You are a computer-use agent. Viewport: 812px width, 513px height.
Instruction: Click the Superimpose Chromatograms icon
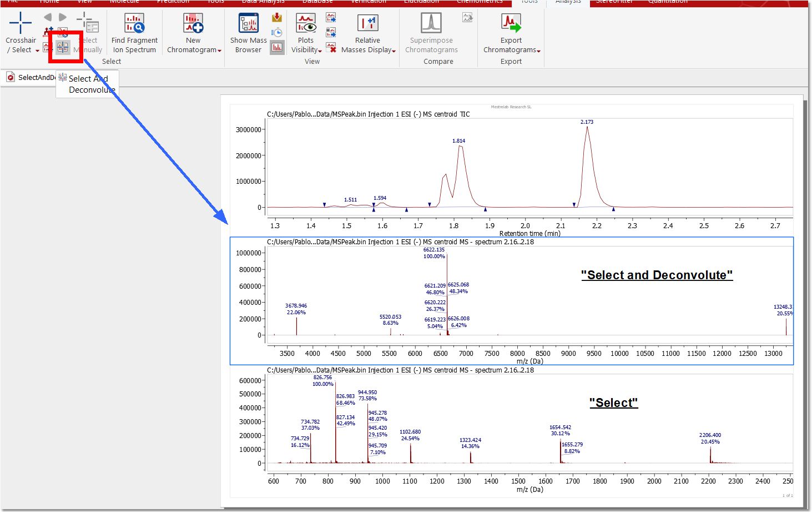tap(431, 23)
